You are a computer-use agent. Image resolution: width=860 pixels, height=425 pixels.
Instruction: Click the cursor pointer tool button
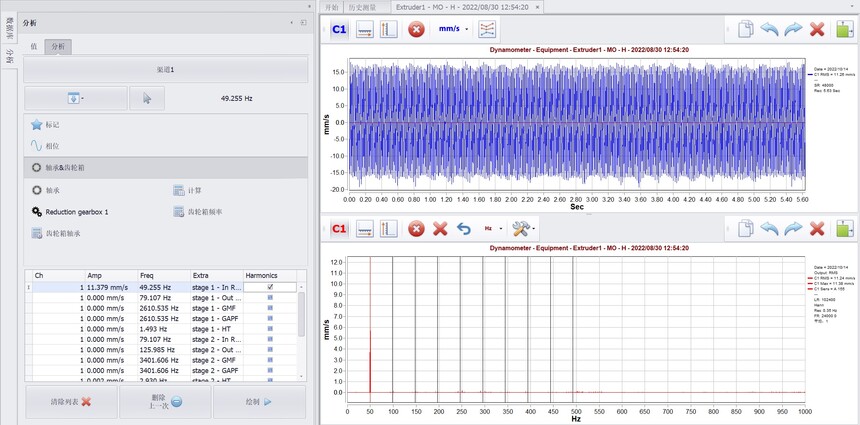tap(147, 98)
